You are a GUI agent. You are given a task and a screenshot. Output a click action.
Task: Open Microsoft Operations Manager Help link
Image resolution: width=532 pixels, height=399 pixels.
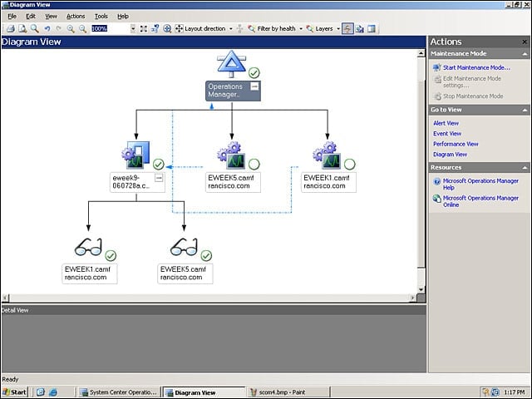pyautogui.click(x=480, y=185)
